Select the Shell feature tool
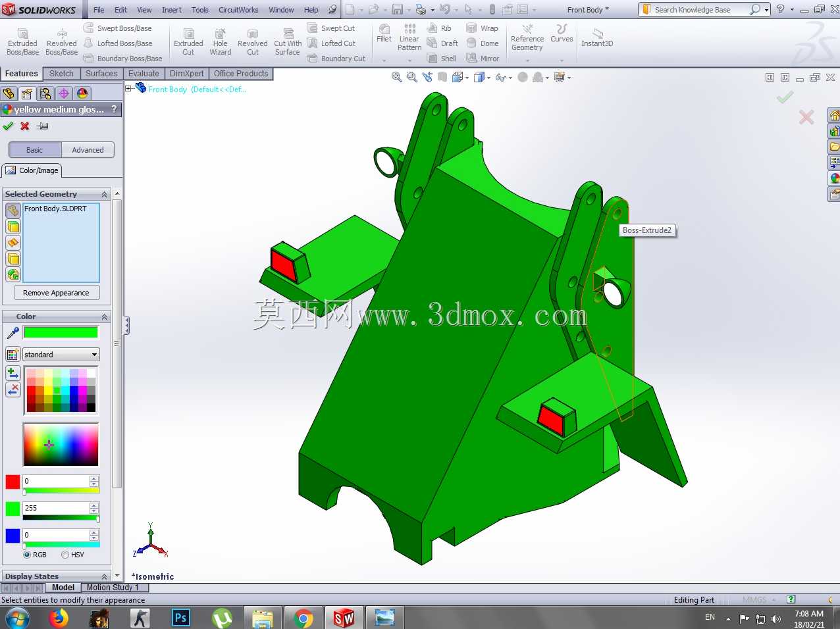The image size is (840, 629). (x=442, y=59)
